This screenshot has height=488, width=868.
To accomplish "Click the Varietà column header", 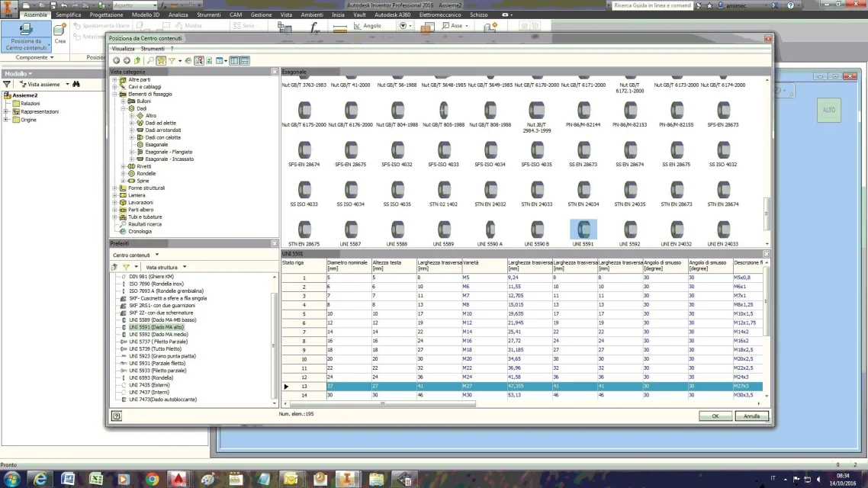I will click(484, 265).
